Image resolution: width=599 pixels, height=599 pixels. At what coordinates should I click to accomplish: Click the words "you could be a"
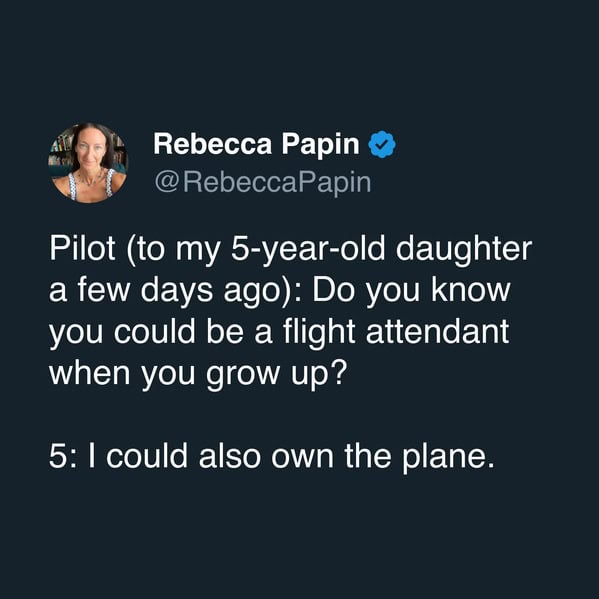tap(161, 333)
